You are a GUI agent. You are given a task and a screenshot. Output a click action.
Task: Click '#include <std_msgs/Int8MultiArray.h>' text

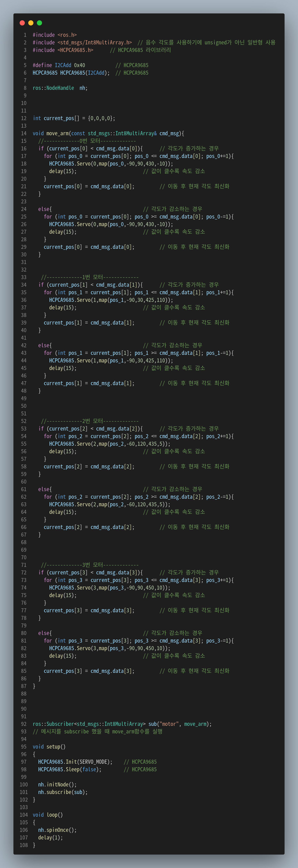pyautogui.click(x=82, y=43)
